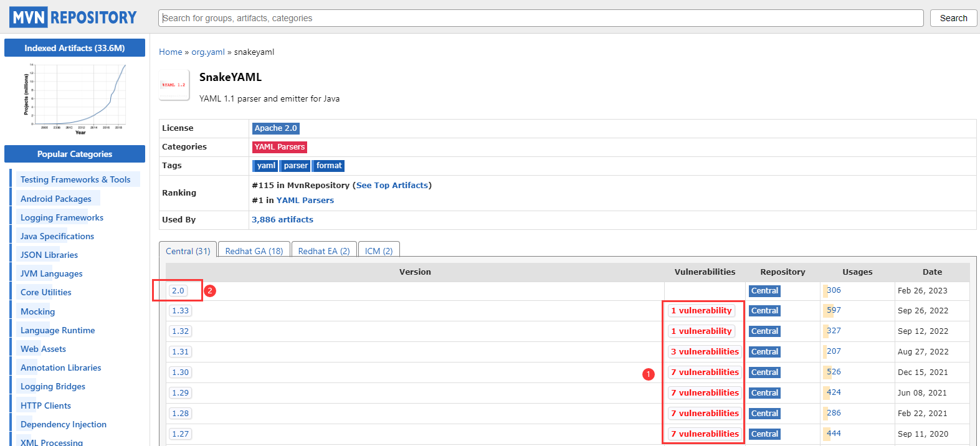Image resolution: width=980 pixels, height=446 pixels.
Task: Focus the search box for groups and artifacts
Action: (x=541, y=18)
